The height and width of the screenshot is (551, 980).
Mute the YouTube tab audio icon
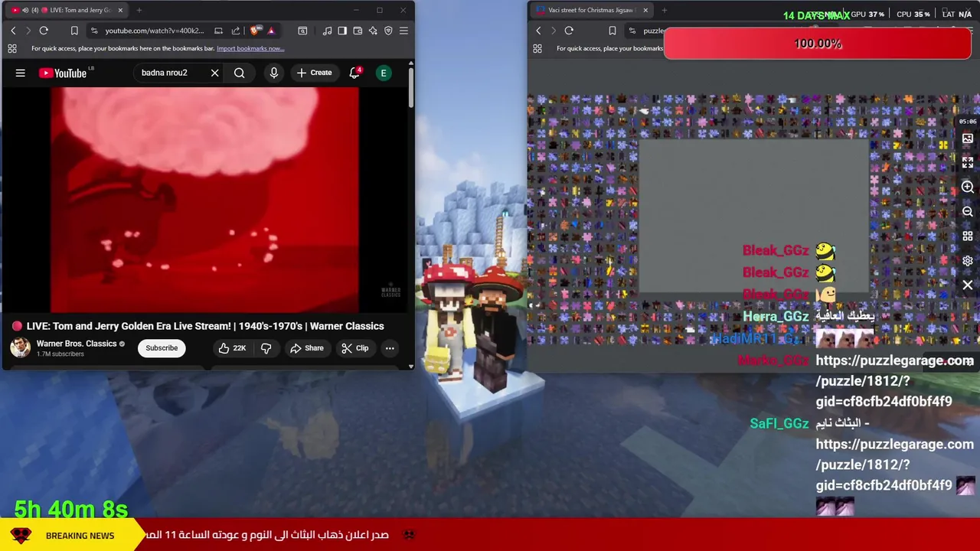click(x=24, y=11)
